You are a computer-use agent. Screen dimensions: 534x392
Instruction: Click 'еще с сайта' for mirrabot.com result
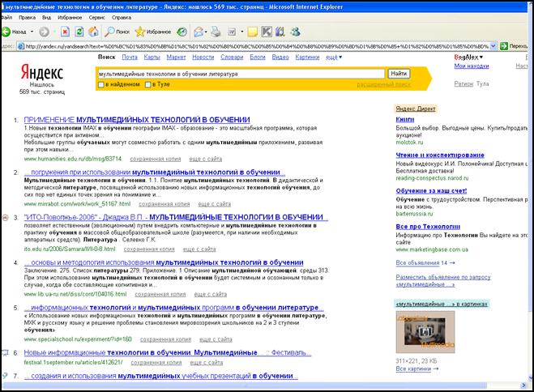coord(214,204)
